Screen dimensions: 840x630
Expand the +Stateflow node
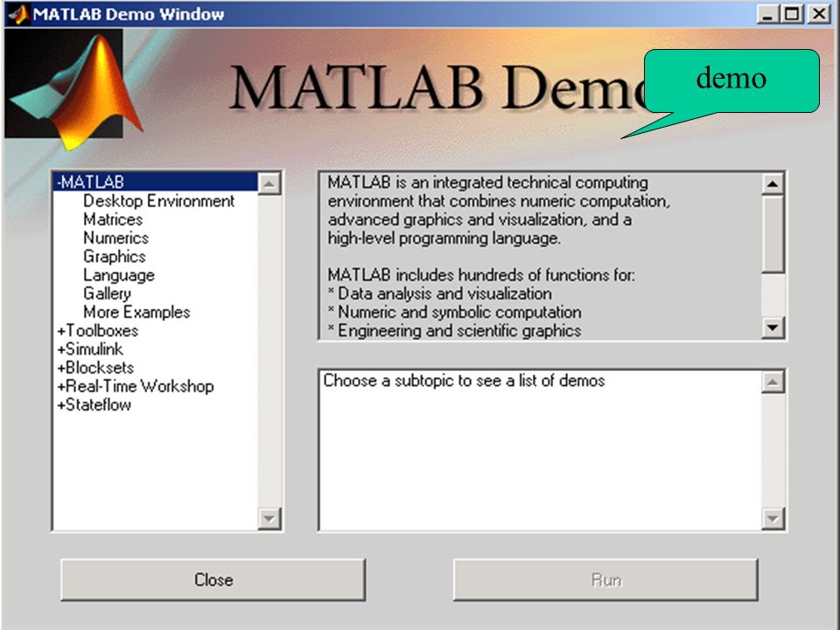click(94, 405)
